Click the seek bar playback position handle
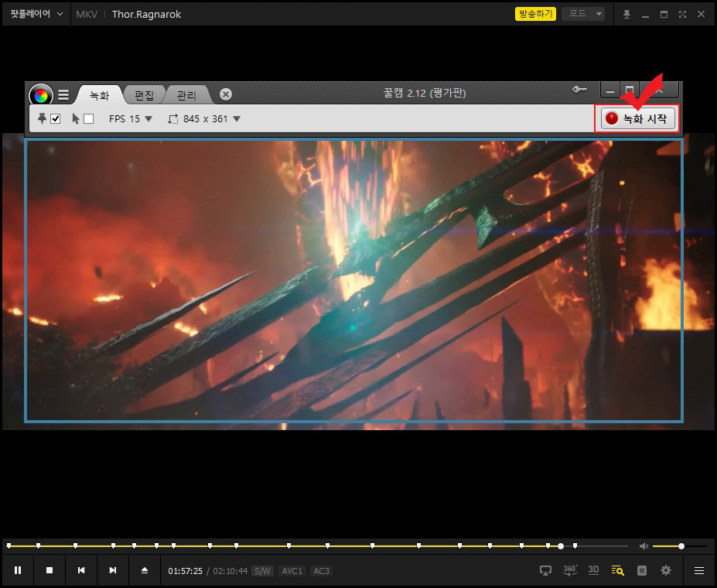The image size is (717, 588). 561,546
